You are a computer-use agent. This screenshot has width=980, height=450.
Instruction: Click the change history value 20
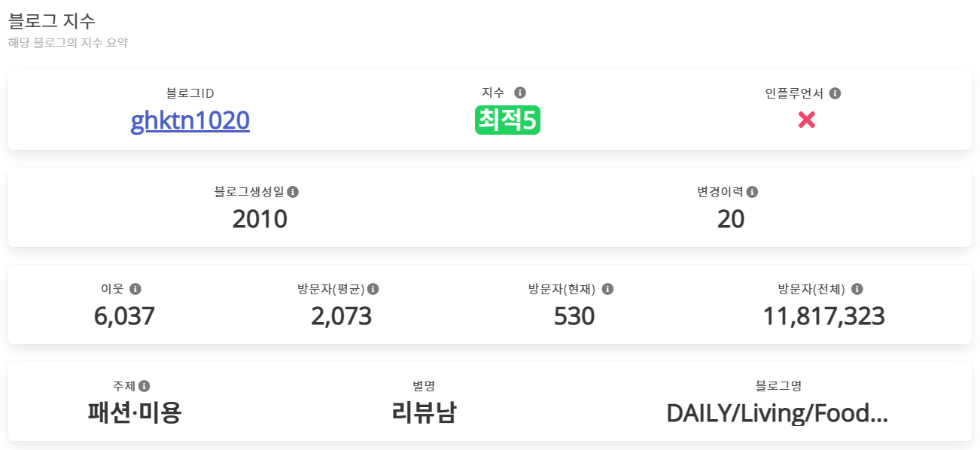coord(730,219)
